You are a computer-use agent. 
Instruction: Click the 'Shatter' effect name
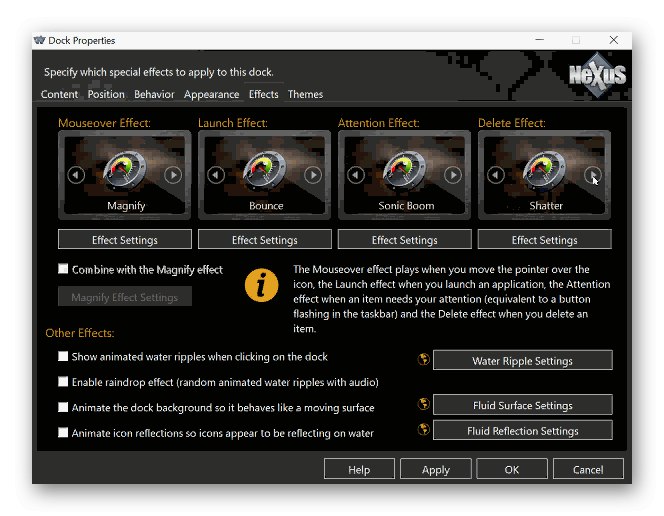pyautogui.click(x=546, y=206)
